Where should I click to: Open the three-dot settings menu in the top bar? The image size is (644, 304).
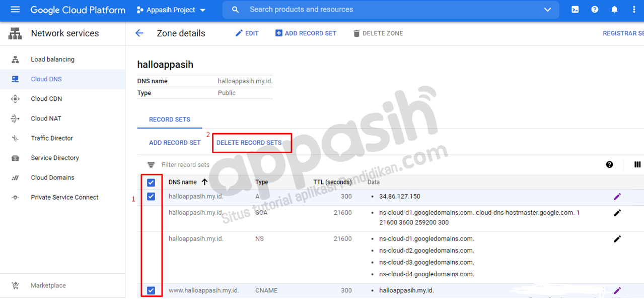pos(634,10)
